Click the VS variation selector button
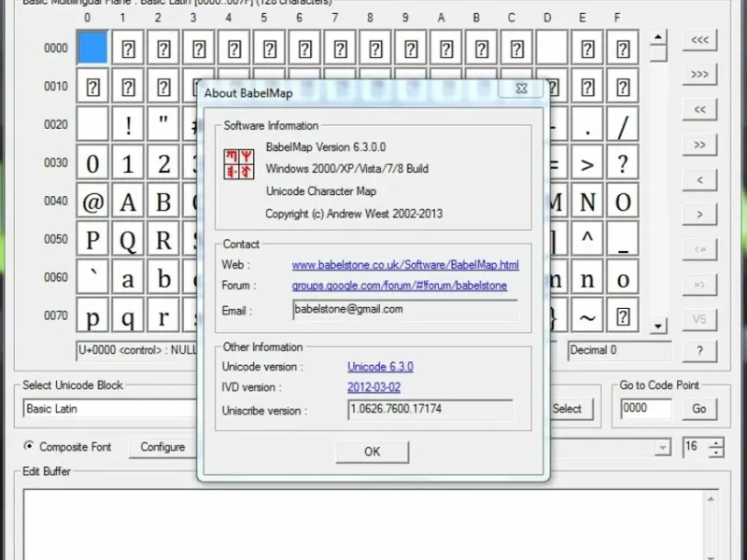747x560 pixels. [699, 319]
